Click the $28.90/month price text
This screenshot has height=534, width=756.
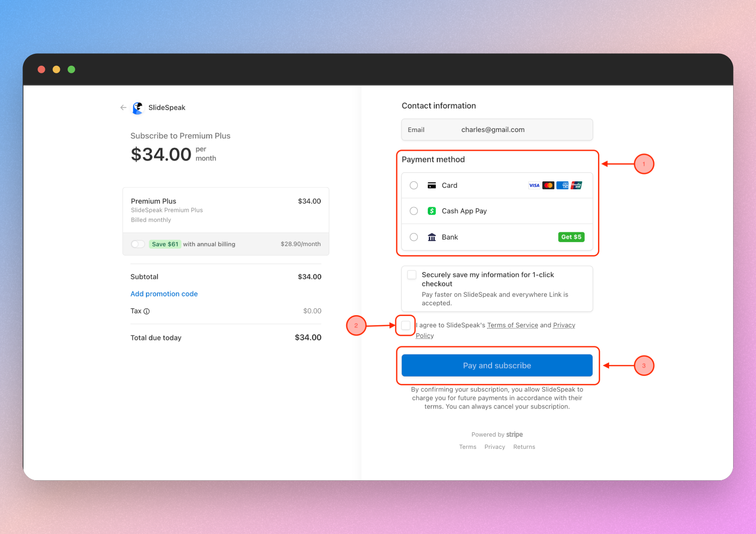pyautogui.click(x=300, y=244)
